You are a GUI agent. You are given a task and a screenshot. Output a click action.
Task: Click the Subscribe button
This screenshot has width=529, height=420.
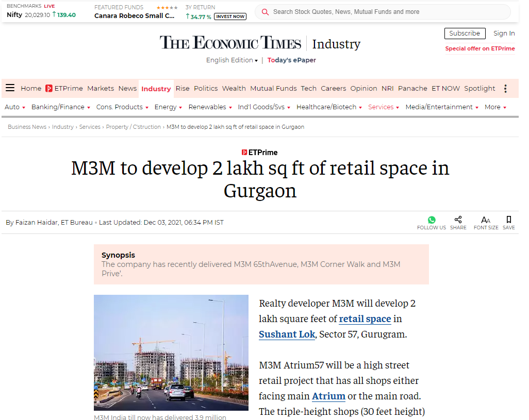point(465,33)
